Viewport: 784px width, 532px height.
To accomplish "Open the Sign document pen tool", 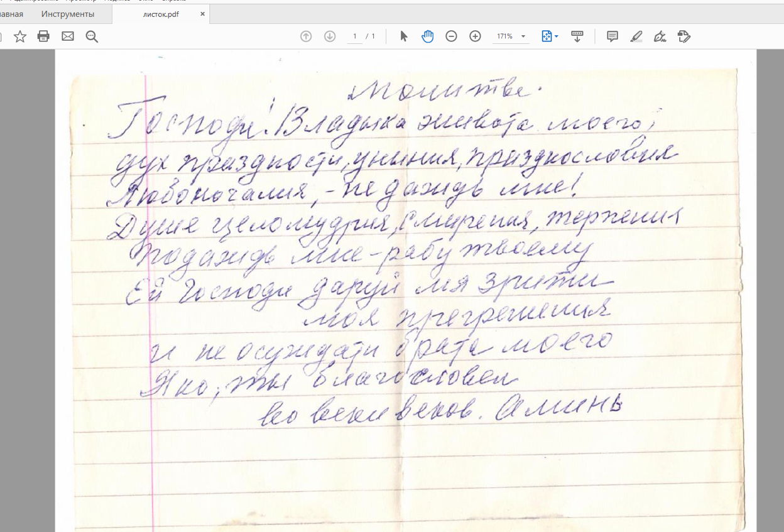I will click(x=660, y=36).
